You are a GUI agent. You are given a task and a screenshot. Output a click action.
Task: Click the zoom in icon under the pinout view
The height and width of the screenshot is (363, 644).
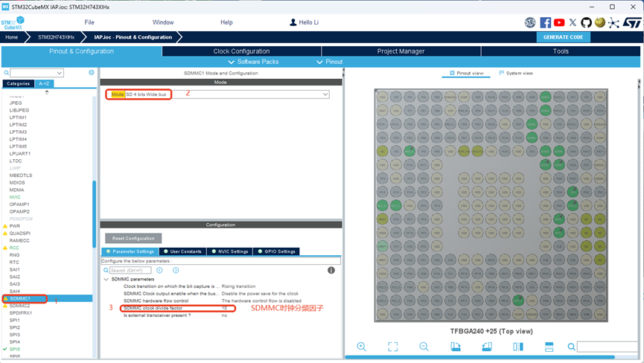361,347
